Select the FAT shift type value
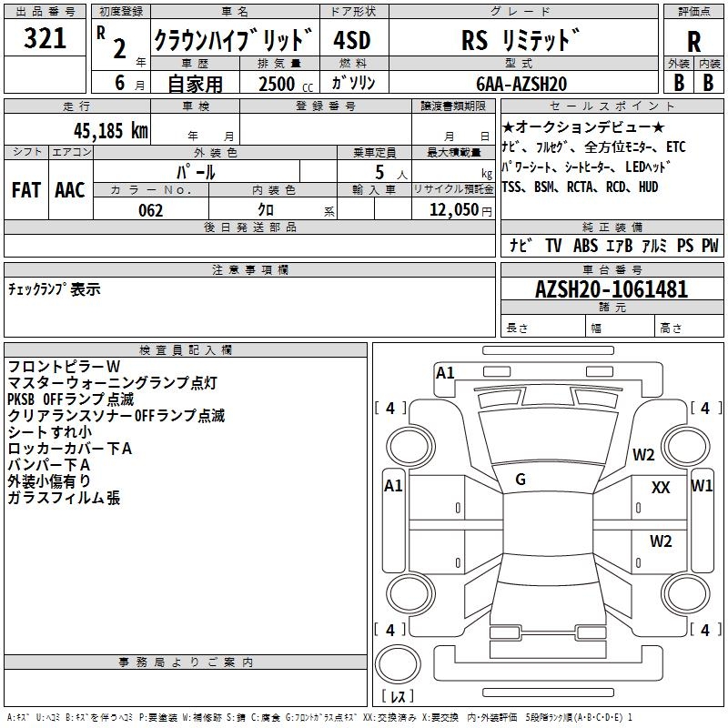Viewport: 728px width, 728px height. pos(26,189)
